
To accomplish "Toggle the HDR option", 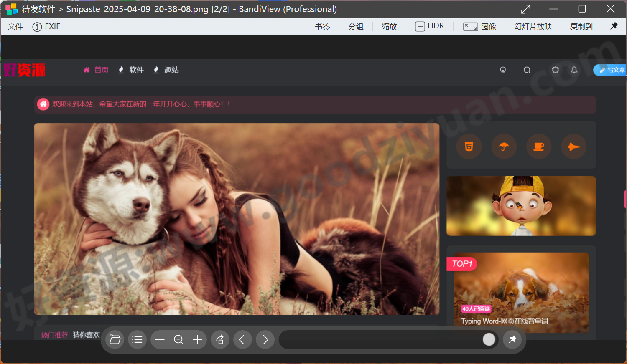I will [430, 26].
